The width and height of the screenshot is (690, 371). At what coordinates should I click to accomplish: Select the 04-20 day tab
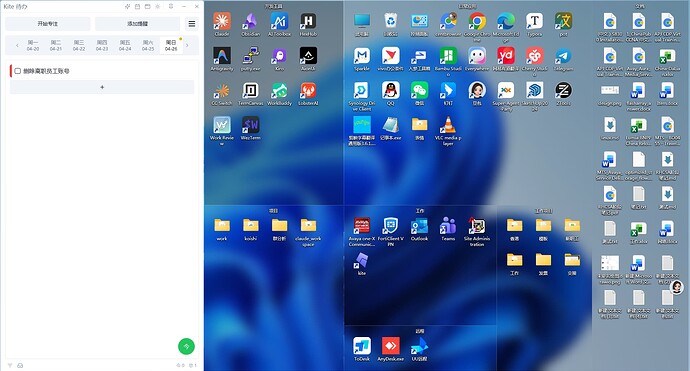33,45
